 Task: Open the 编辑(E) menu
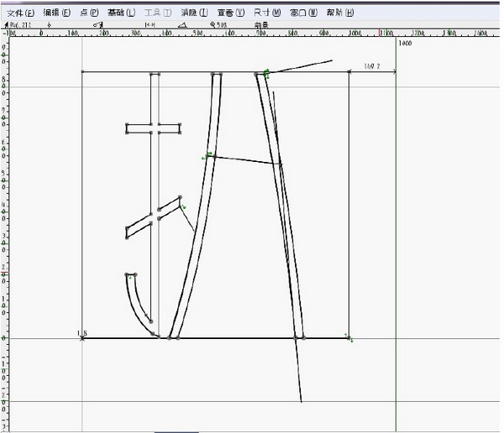(57, 13)
